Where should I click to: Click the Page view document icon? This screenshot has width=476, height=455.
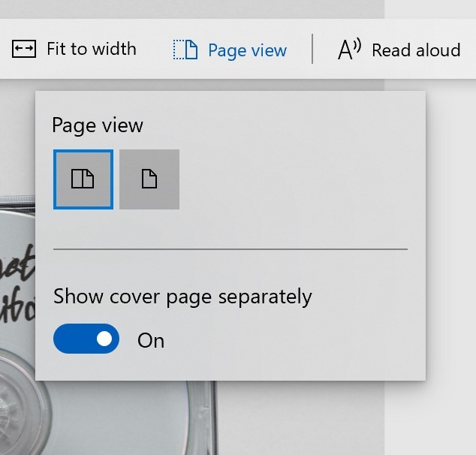point(185,50)
